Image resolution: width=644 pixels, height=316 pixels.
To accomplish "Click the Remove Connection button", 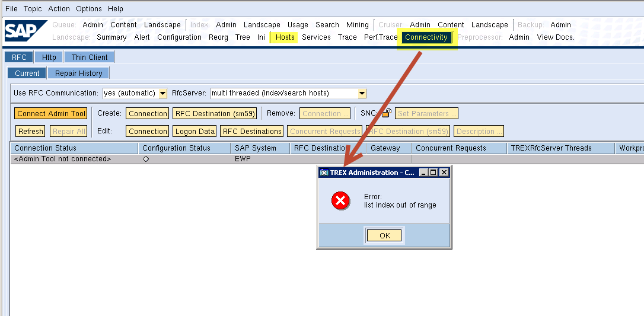I will click(326, 114).
